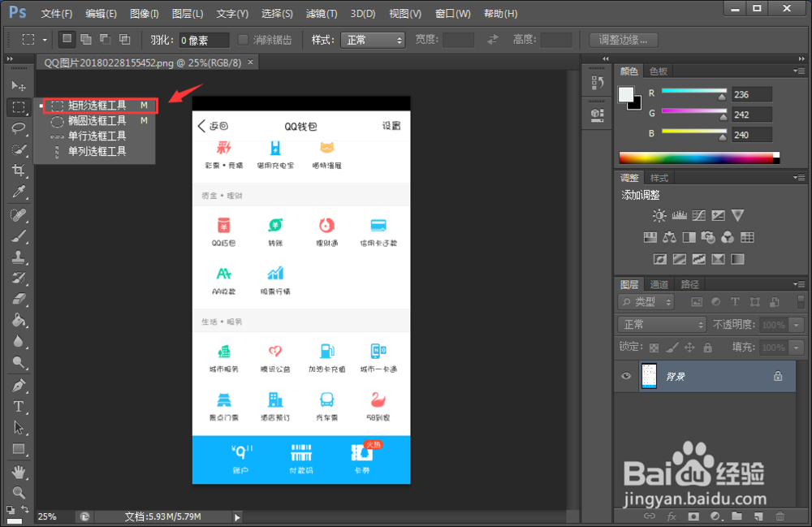Open the History panel icon
This screenshot has width=812, height=527.
coord(597,83)
